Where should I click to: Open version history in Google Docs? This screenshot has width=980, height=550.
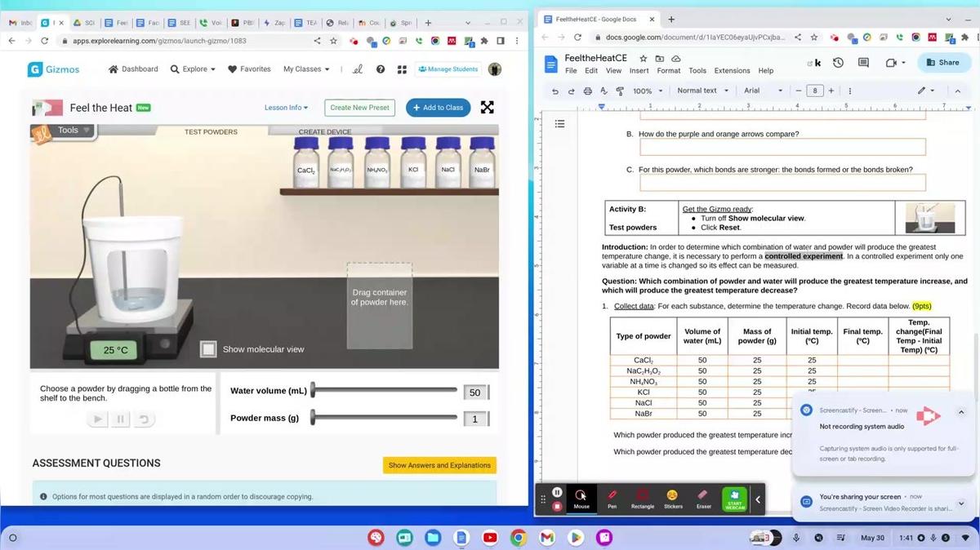pyautogui.click(x=838, y=63)
